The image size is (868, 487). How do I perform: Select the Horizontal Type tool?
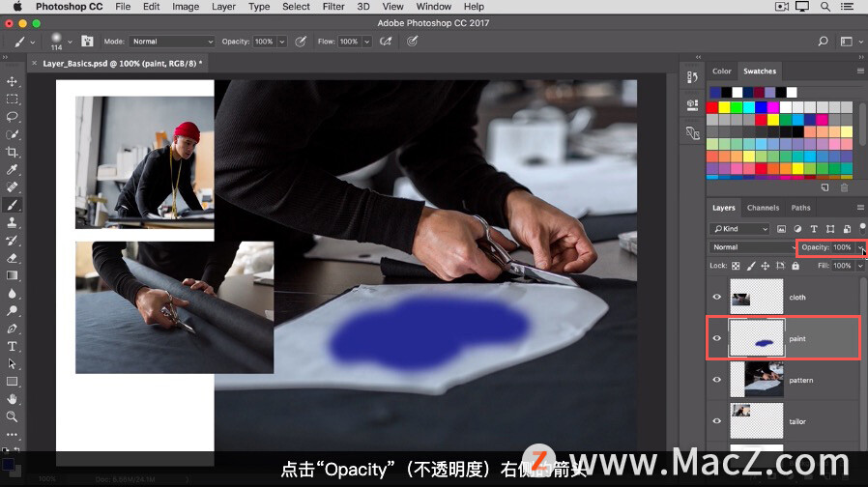tap(13, 347)
